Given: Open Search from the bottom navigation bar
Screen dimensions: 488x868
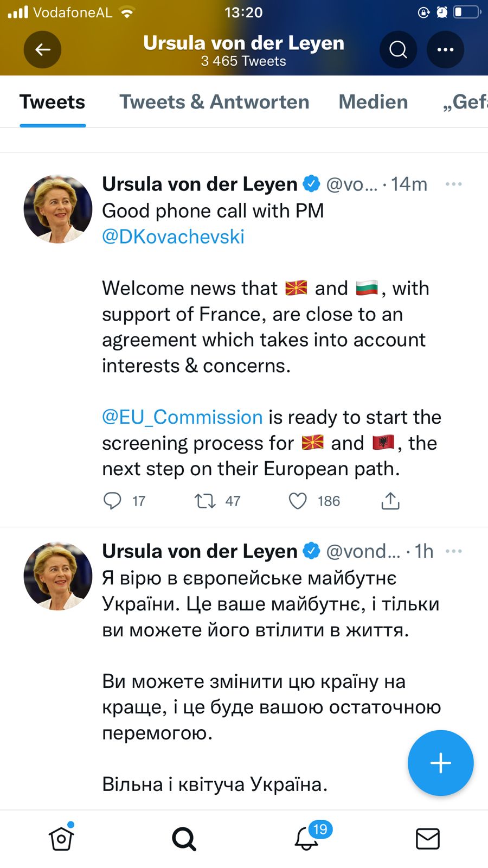Looking at the screenshot, I should click(x=184, y=839).
